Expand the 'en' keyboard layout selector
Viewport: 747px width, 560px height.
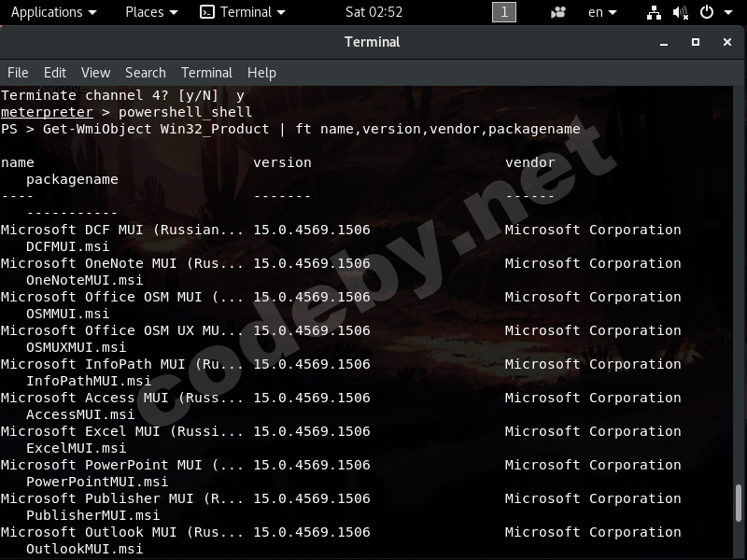[x=602, y=12]
